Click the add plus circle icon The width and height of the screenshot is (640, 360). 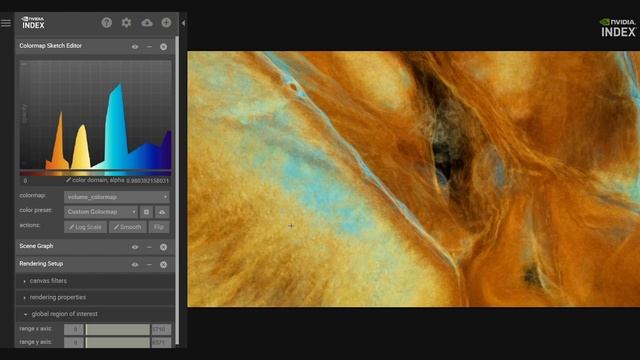point(166,22)
